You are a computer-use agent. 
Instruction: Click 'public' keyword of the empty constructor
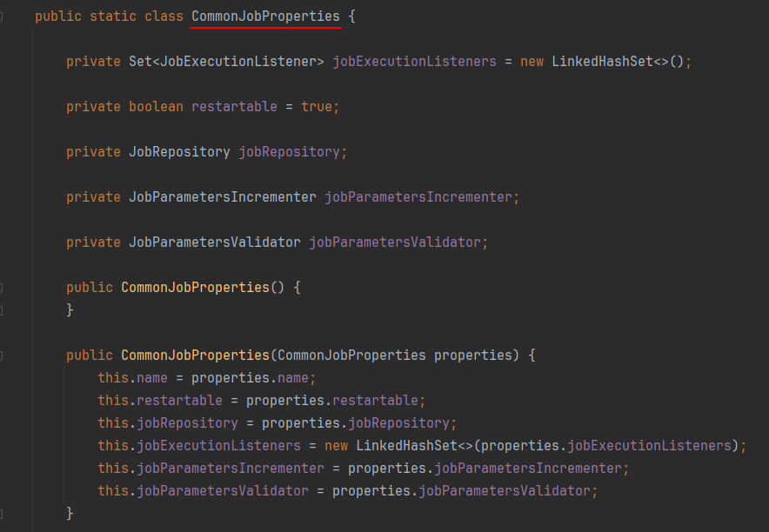[x=90, y=287]
